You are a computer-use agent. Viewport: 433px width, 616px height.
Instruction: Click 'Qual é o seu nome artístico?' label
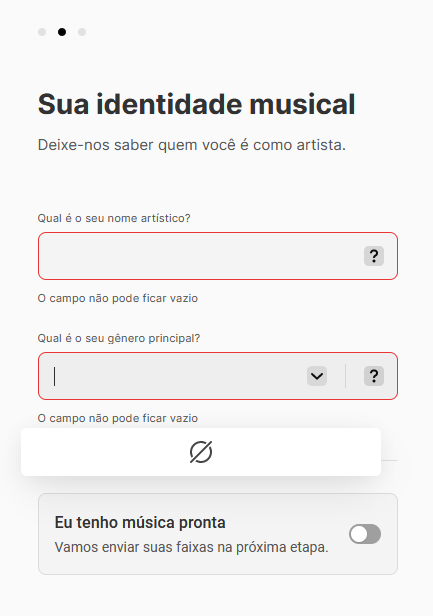click(x=114, y=218)
